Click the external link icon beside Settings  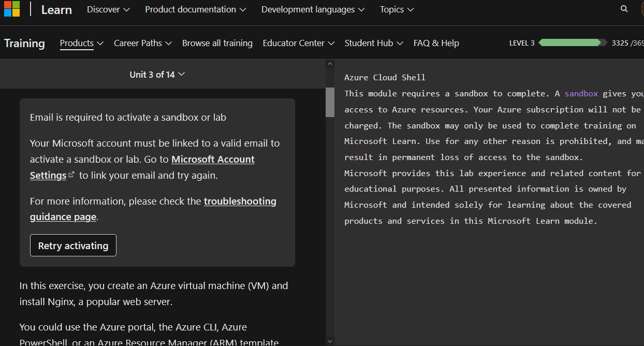[71, 175]
